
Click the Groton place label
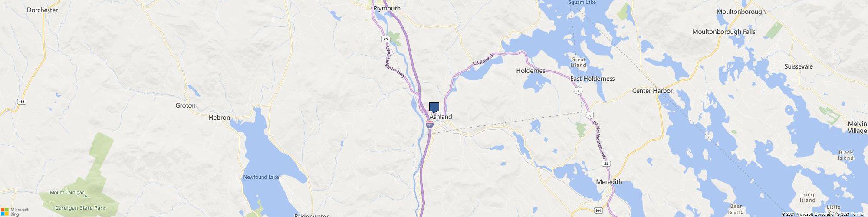[185, 105]
